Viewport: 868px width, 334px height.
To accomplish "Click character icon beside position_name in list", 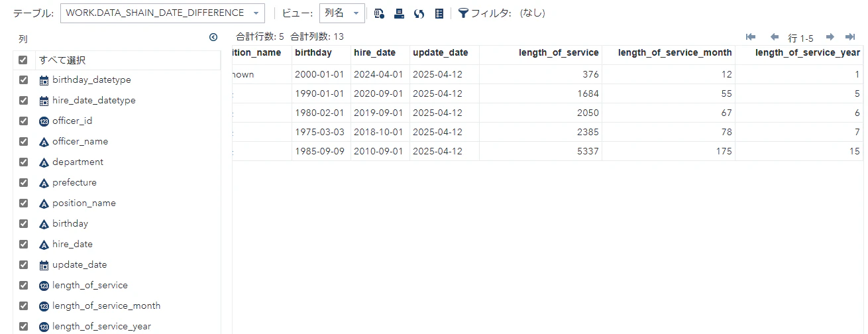I will click(x=44, y=203).
